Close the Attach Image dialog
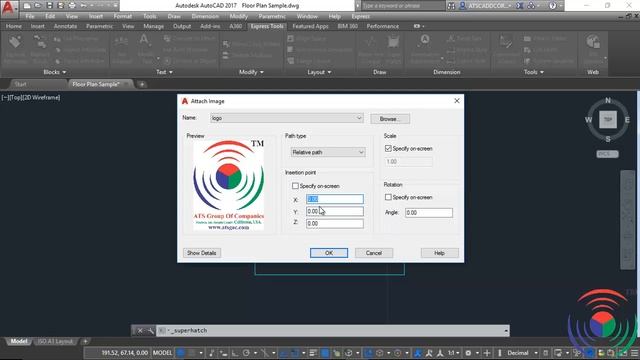This screenshot has height=360, width=640. [457, 101]
